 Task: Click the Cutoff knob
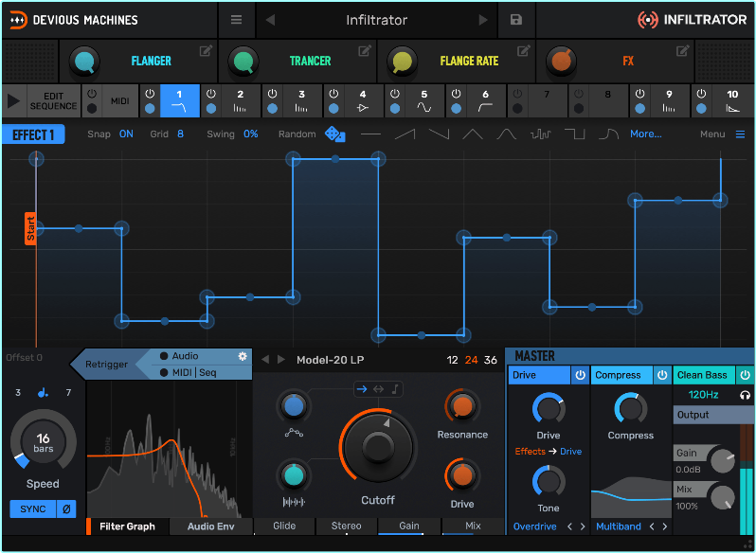coord(378,447)
